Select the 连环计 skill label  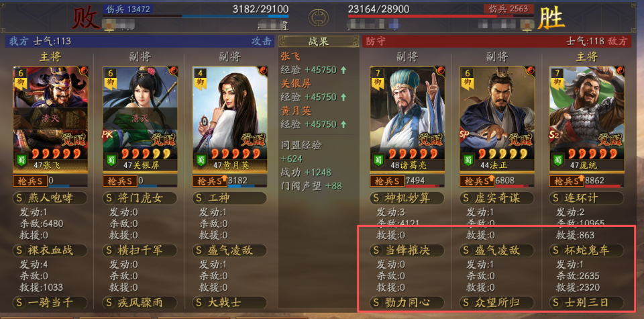tap(587, 198)
